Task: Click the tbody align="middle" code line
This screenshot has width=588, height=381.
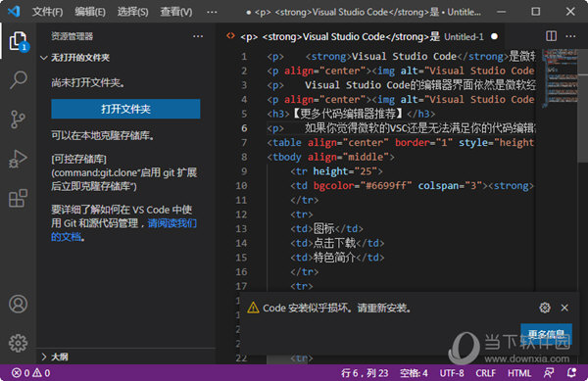Action: pyautogui.click(x=330, y=157)
